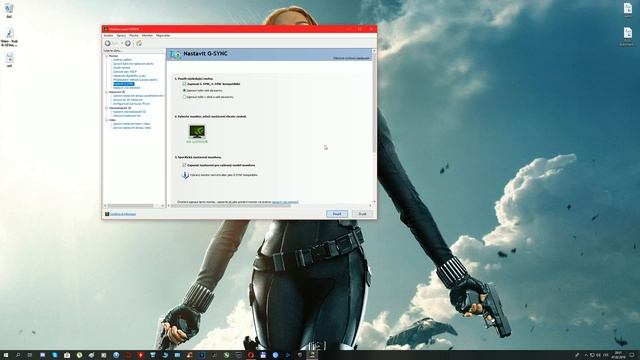The height and width of the screenshot is (360, 640).
Task: Select windowed and full screen mode radio
Action: pyautogui.click(x=184, y=97)
